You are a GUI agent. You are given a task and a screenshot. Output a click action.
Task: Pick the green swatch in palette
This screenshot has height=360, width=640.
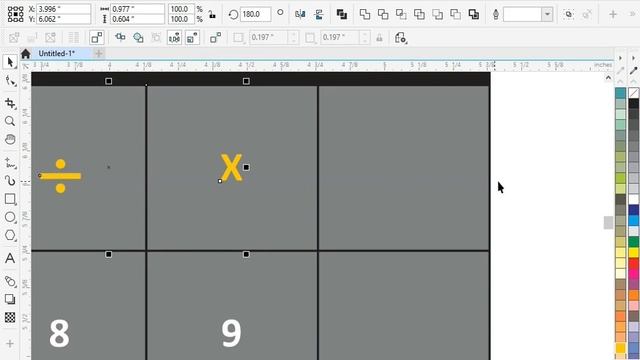[634, 242]
